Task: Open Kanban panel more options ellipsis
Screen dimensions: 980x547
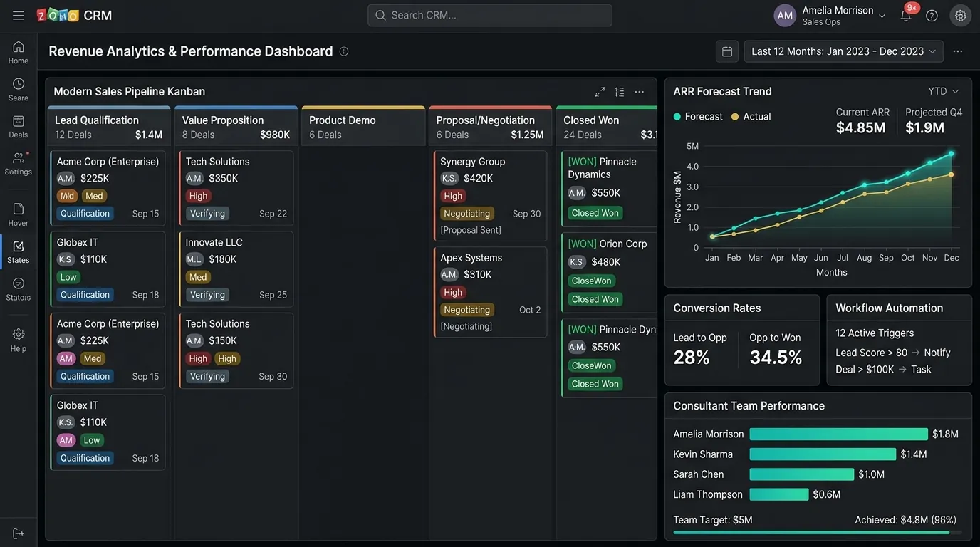Action: [640, 92]
